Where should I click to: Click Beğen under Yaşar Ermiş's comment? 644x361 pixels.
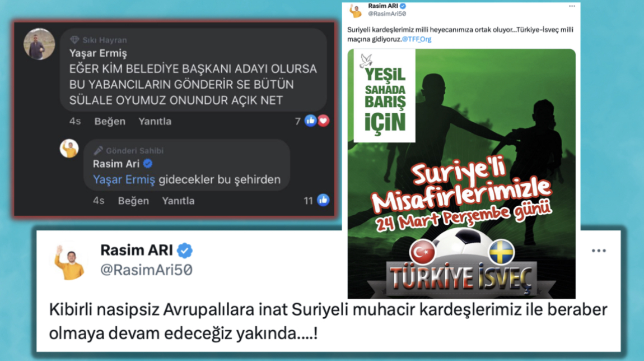click(110, 121)
